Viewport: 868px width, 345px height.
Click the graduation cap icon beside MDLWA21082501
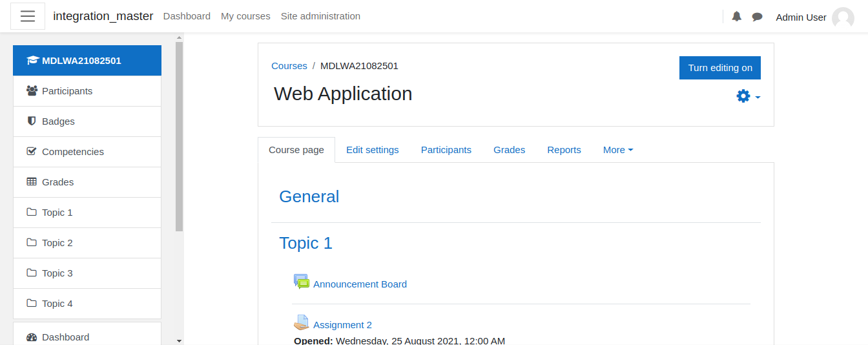32,61
